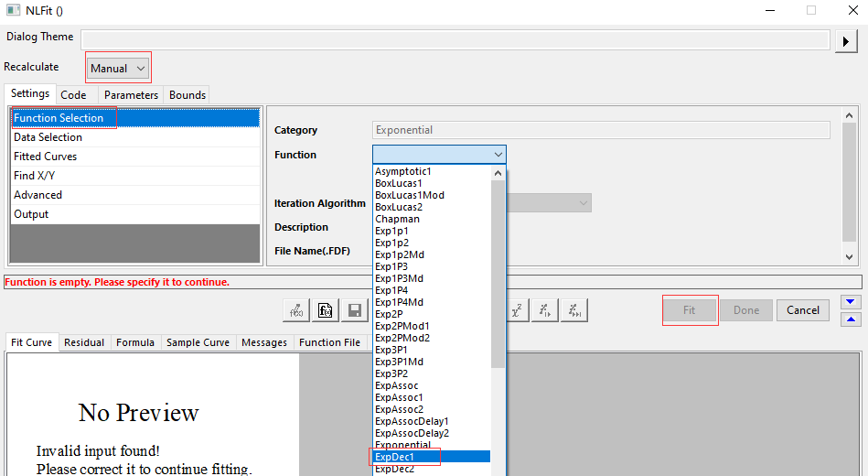
Task: Switch to the Code tab
Action: pos(73,95)
